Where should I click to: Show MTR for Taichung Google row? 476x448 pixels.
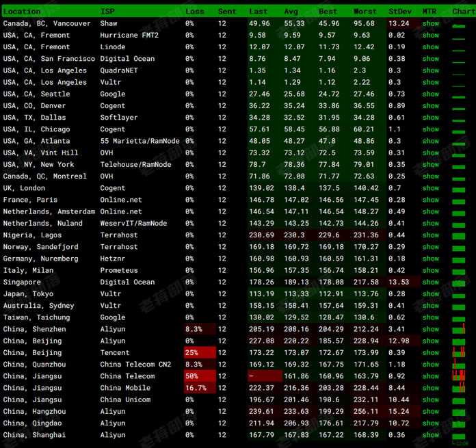pos(430,317)
